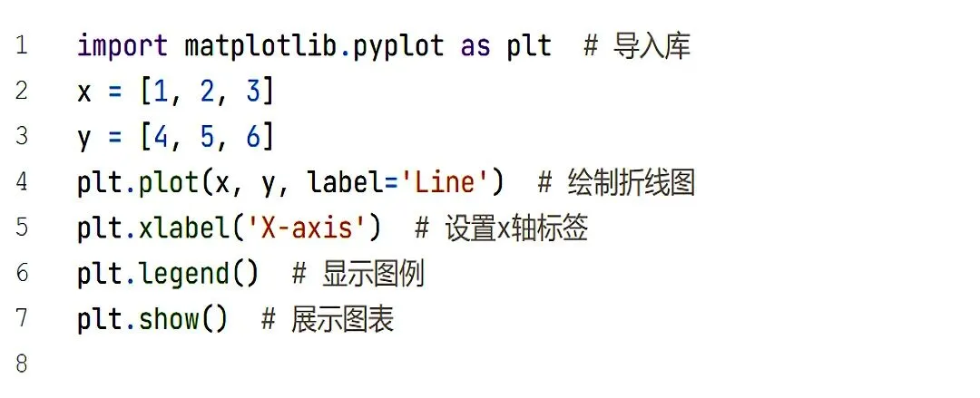Click the number 5 in list y

[x=207, y=136]
